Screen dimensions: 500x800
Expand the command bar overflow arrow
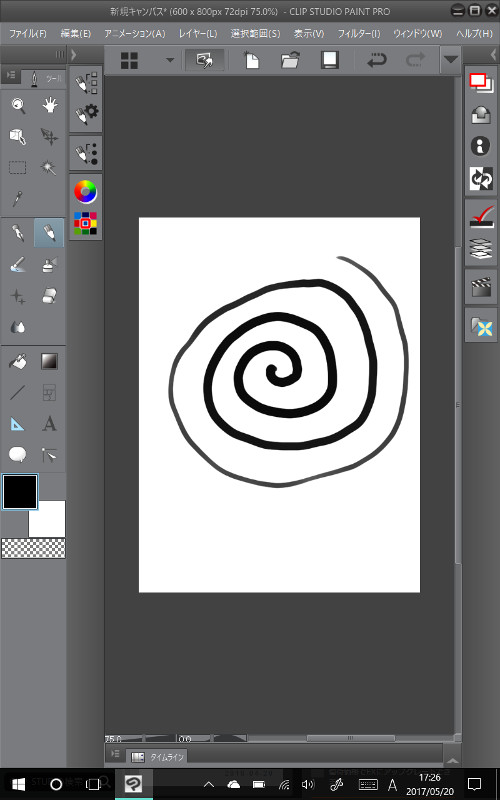[450, 60]
